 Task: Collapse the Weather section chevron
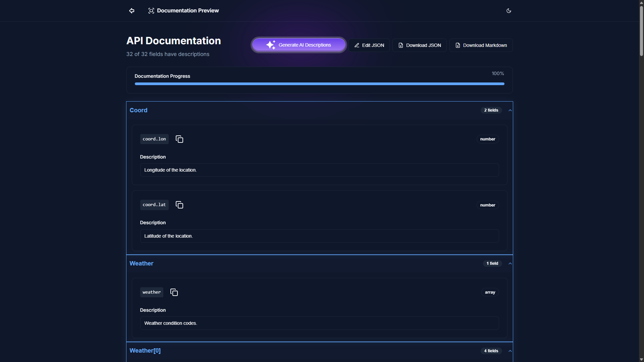[510, 263]
